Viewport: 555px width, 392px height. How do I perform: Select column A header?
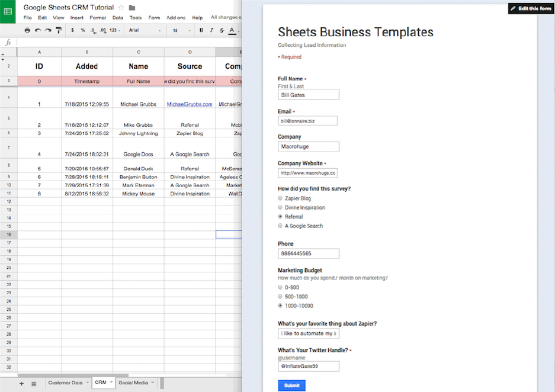[x=39, y=52]
